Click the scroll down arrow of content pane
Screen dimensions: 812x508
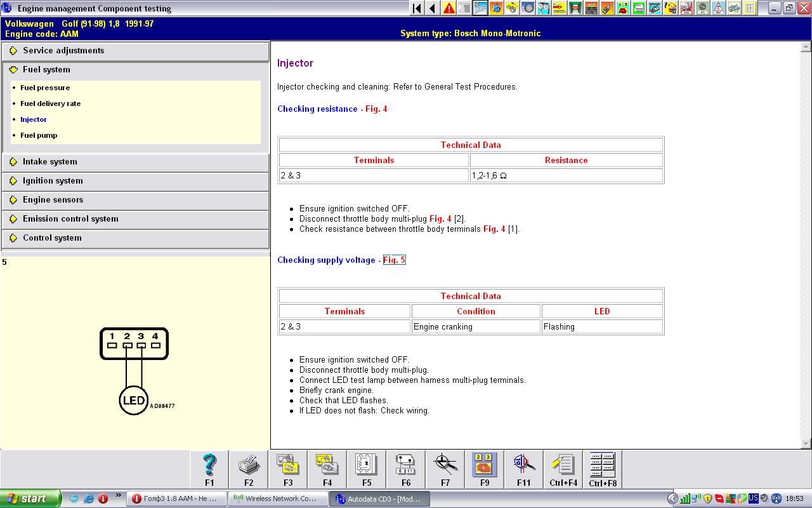[x=806, y=444]
